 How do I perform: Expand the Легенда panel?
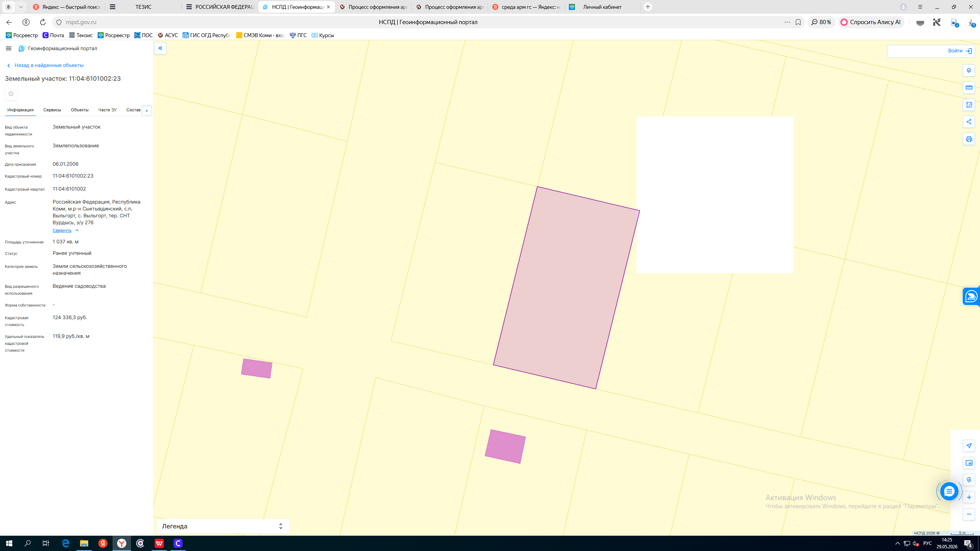coord(223,526)
